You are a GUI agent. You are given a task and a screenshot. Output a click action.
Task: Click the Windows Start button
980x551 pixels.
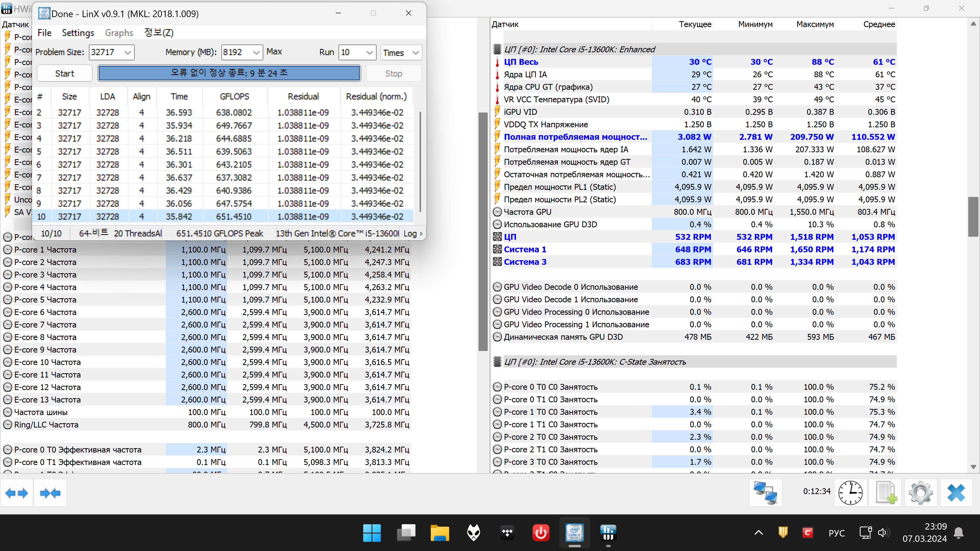[372, 533]
